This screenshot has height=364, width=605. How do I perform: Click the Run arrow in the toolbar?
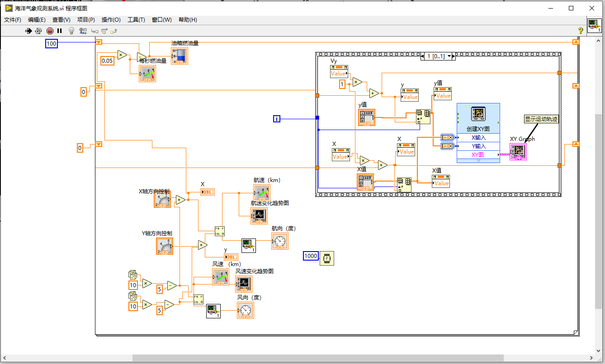(x=28, y=31)
